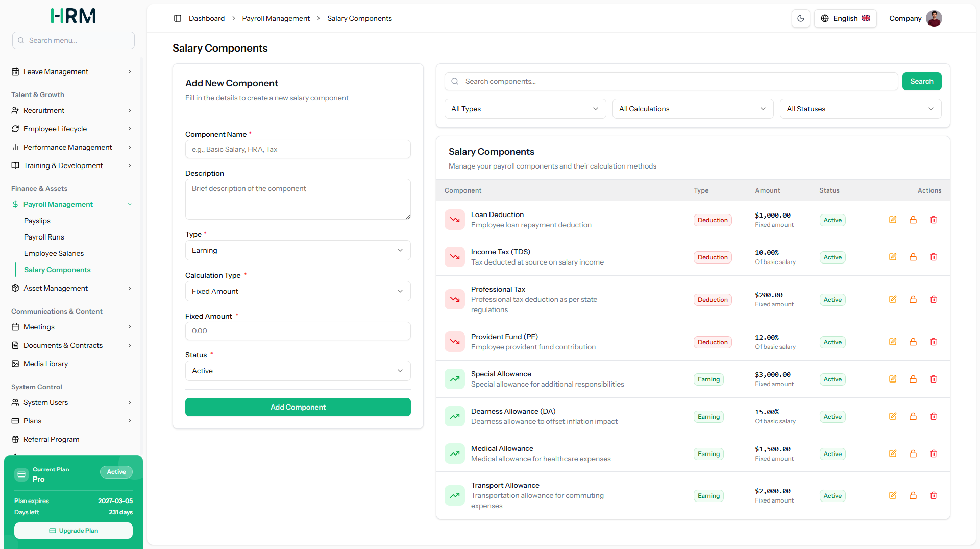The image size is (980, 549).
Task: Collapse the sidebar using panel icon
Action: click(x=178, y=18)
